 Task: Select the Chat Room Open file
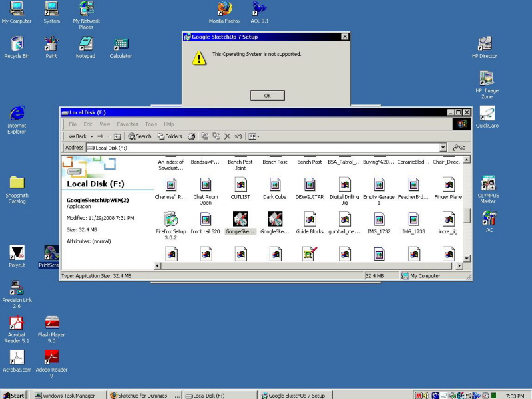(x=206, y=192)
